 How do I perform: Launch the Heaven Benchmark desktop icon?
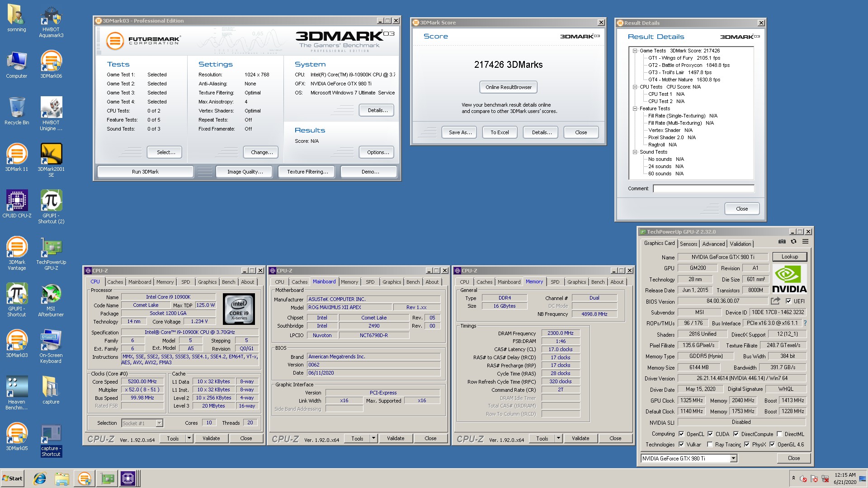click(x=17, y=393)
